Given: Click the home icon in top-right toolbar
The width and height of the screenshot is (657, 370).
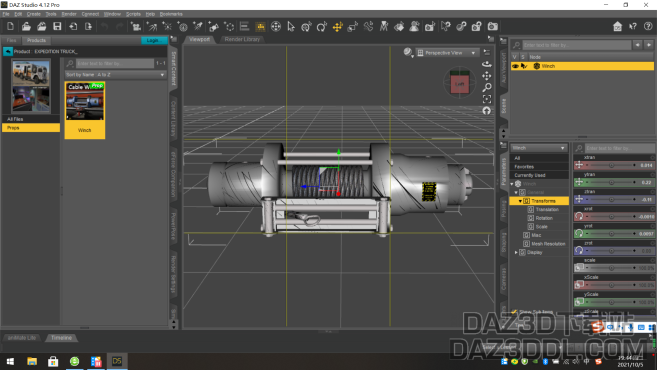Looking at the screenshot, I should tap(617, 26).
